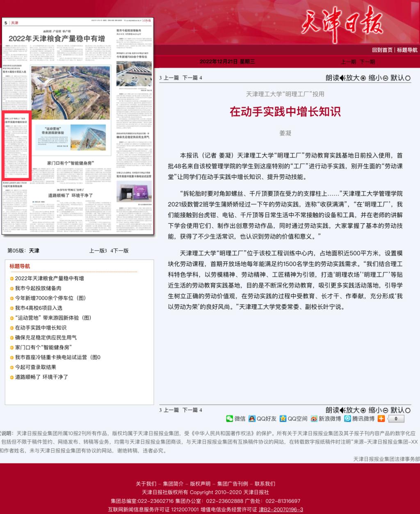Image resolution: width=420 pixels, height=514 pixels.
Task: Go back to homepage via 回到首页
Action: click(x=382, y=50)
